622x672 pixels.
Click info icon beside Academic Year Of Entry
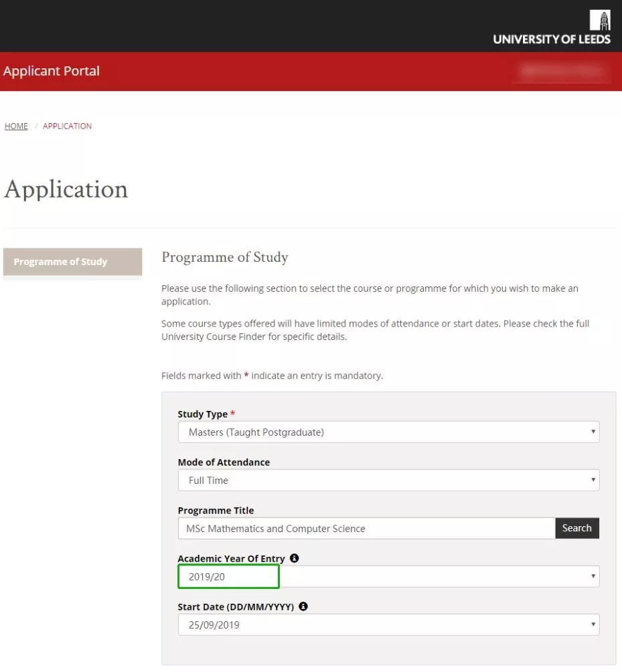click(x=295, y=558)
